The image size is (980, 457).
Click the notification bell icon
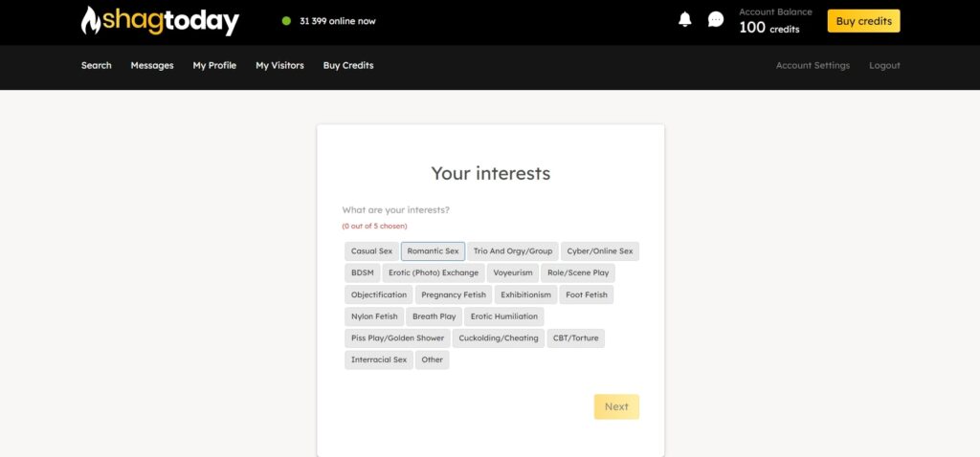[x=684, y=20]
